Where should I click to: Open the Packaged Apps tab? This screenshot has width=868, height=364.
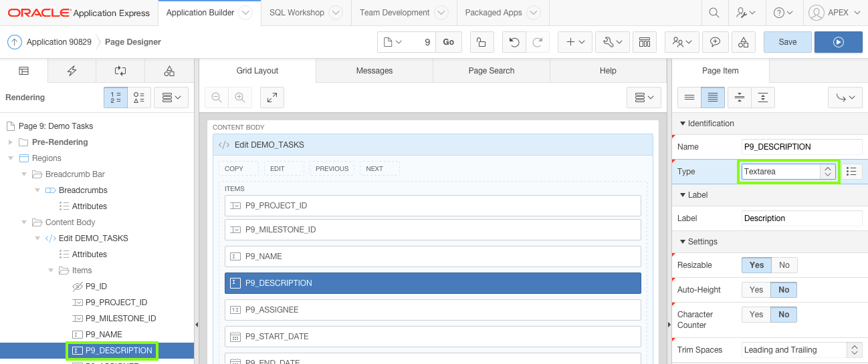502,13
